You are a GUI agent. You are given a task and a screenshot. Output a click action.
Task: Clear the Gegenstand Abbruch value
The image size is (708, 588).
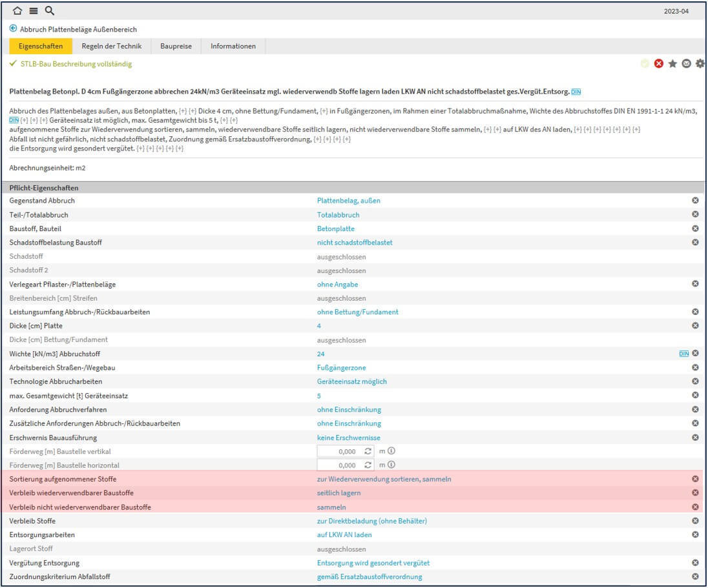pyautogui.click(x=695, y=200)
